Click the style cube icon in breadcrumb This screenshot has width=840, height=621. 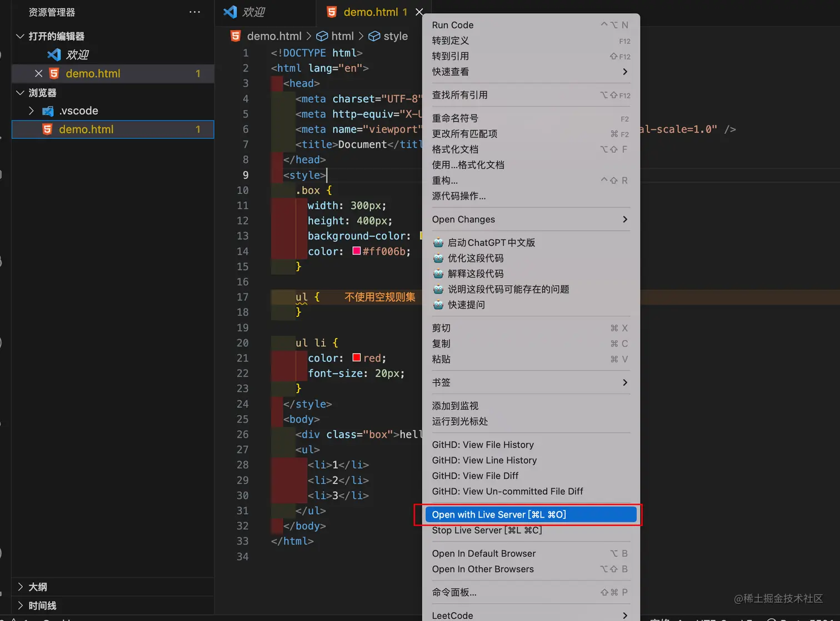pos(374,36)
